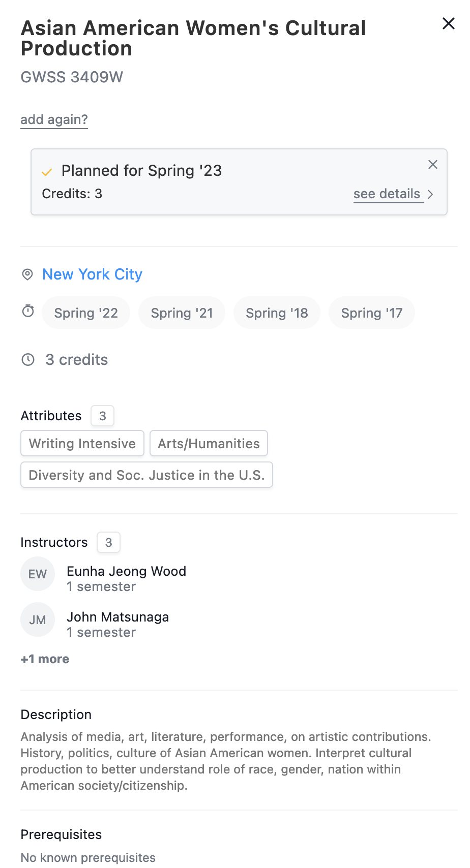470x868 pixels.
Task: Expand instructors list with +1 more
Action: pyautogui.click(x=45, y=659)
